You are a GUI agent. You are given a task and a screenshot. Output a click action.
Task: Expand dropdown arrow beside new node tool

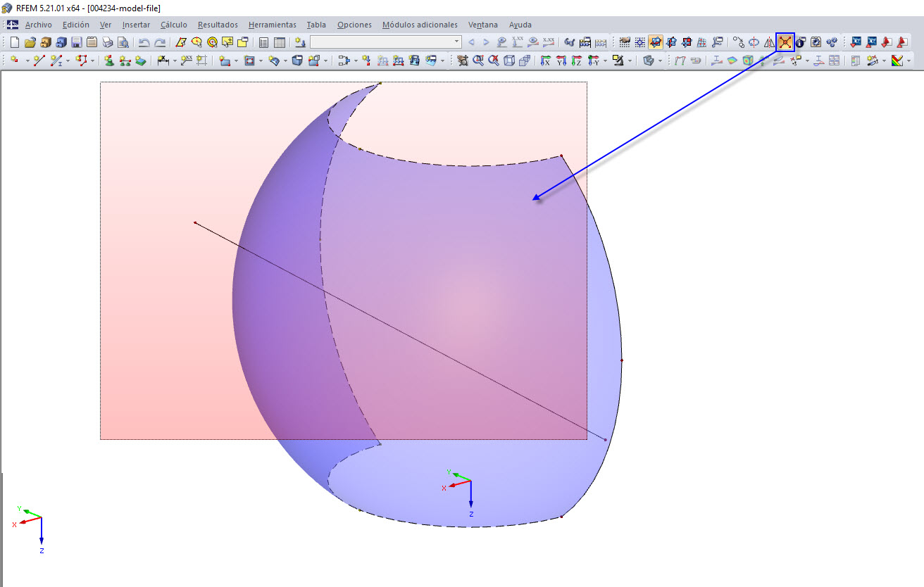27,61
